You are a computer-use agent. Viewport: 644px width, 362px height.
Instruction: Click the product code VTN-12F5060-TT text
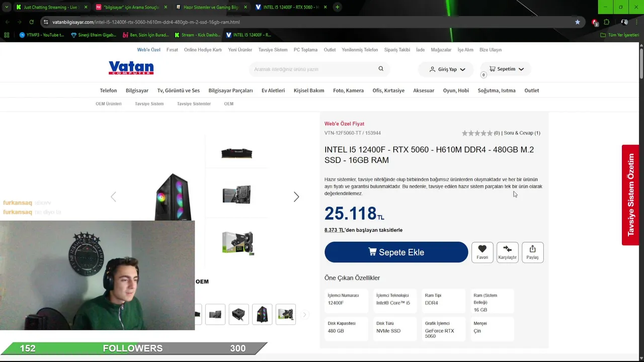click(x=343, y=133)
